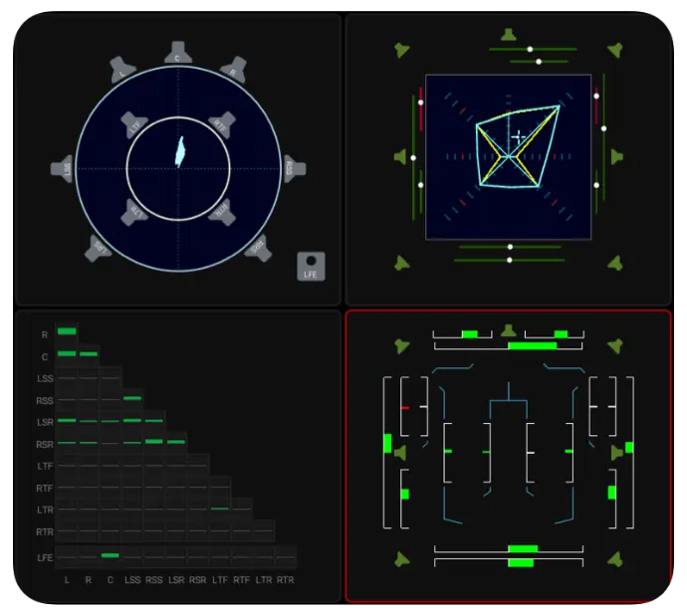Click the crosshair in the square vectorscope
The height and width of the screenshot is (616, 687).
click(517, 136)
